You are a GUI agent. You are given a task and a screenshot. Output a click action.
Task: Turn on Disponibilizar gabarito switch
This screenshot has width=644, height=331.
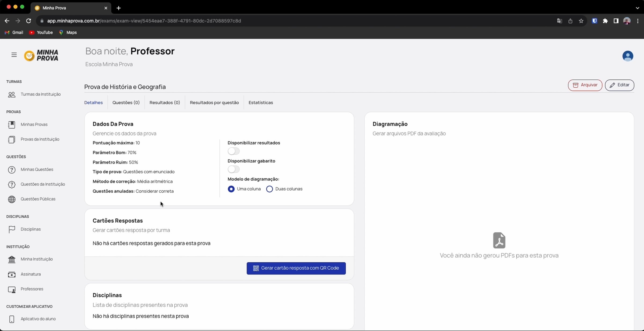[233, 169]
